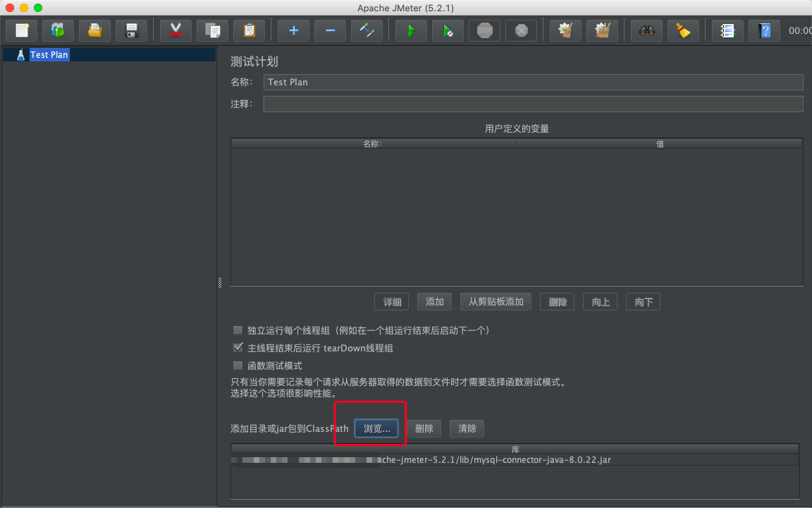Viewport: 812px width, 508px height.
Task: Delete variable row with 删除 under table
Action: pyautogui.click(x=558, y=302)
